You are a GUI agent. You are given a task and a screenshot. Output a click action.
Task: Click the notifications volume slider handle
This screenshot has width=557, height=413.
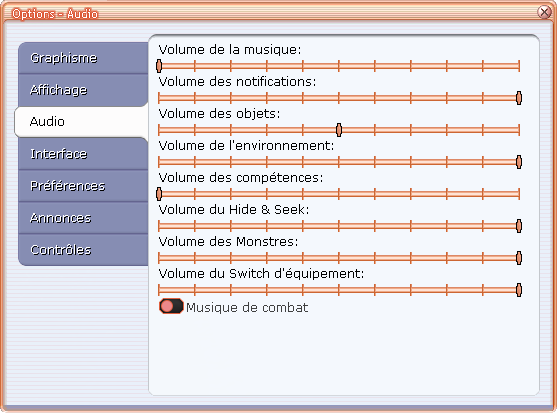(519, 98)
